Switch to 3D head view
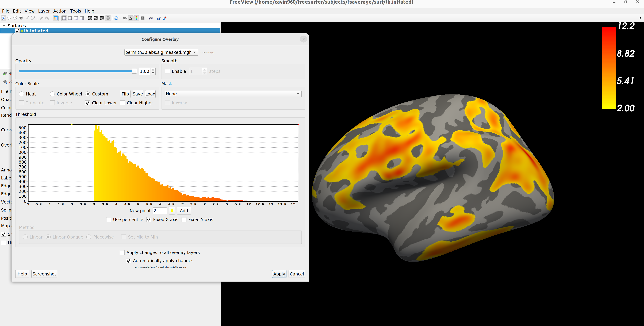 click(x=108, y=18)
